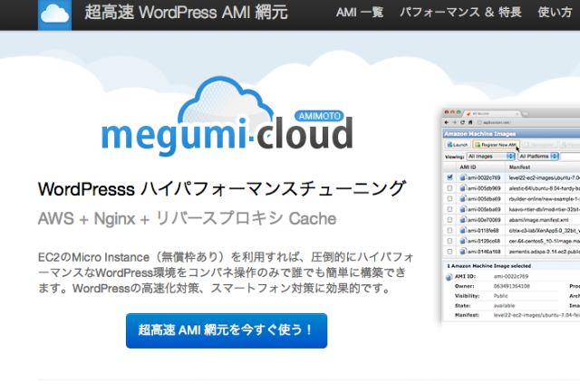Open the All Platforms dropdown
580x392 pixels.
click(538, 157)
